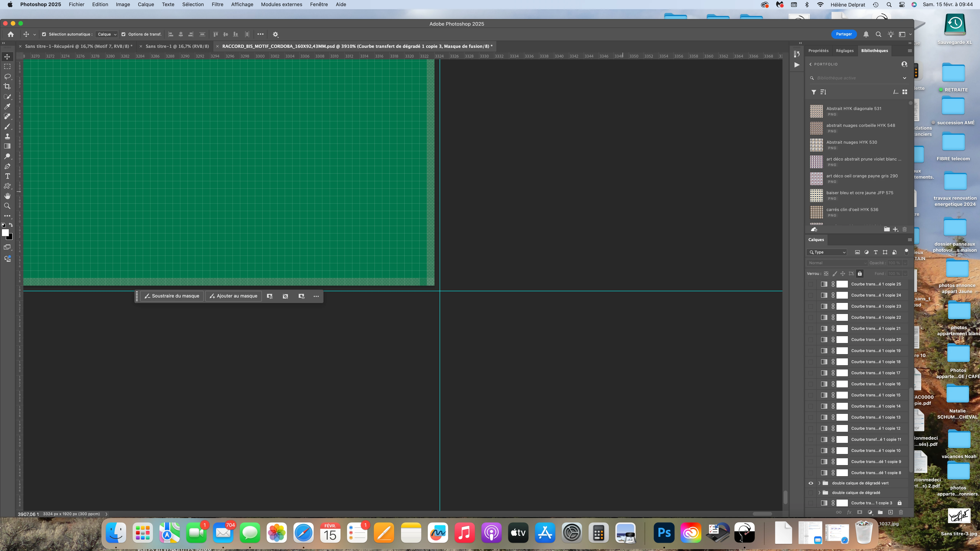Click Soustraire du masque button

[x=172, y=296]
